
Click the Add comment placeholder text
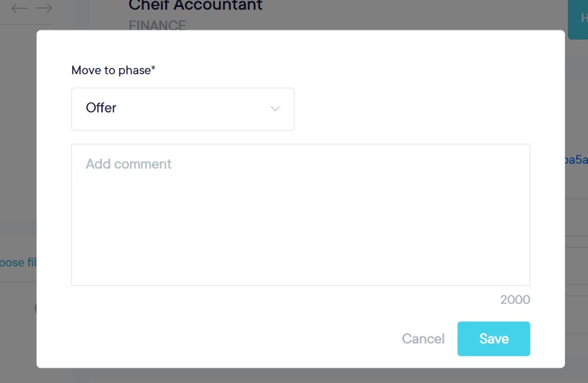click(128, 164)
